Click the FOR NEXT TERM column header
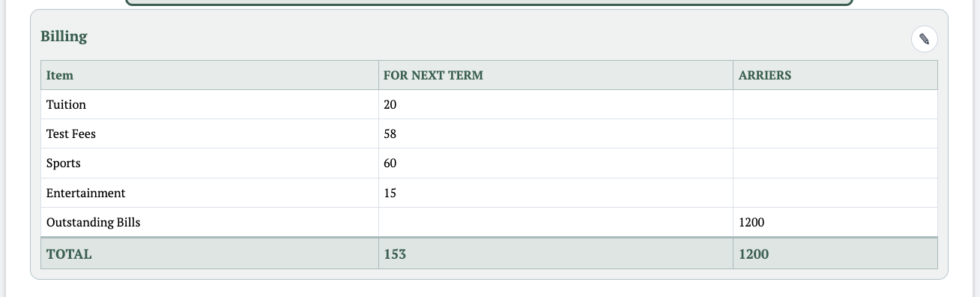Image resolution: width=980 pixels, height=297 pixels. pyautogui.click(x=433, y=75)
